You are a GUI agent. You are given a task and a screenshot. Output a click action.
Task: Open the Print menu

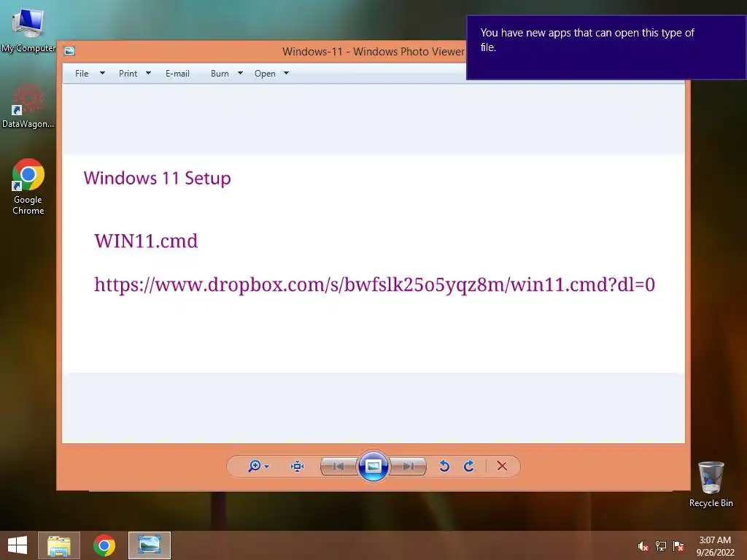(x=128, y=74)
